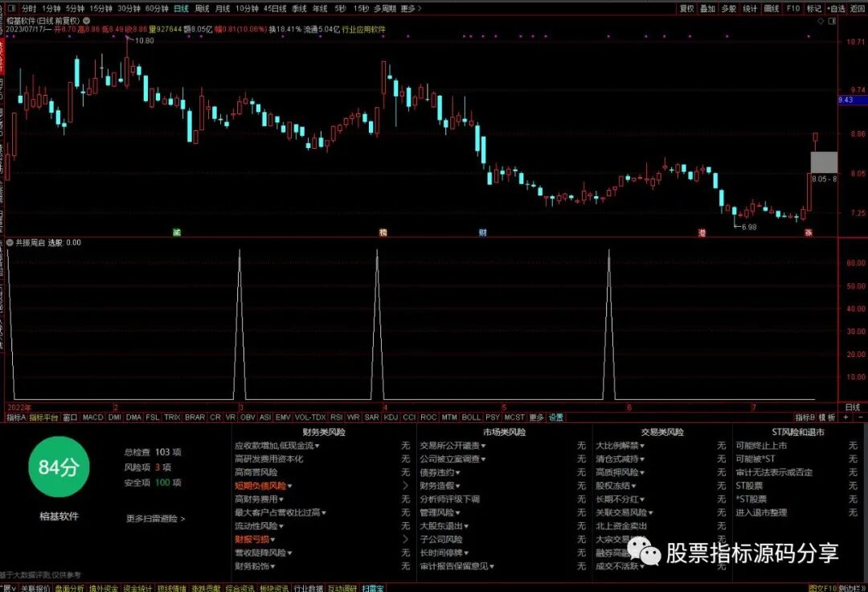
Task: Click the 指标B button
Action: coord(805,417)
